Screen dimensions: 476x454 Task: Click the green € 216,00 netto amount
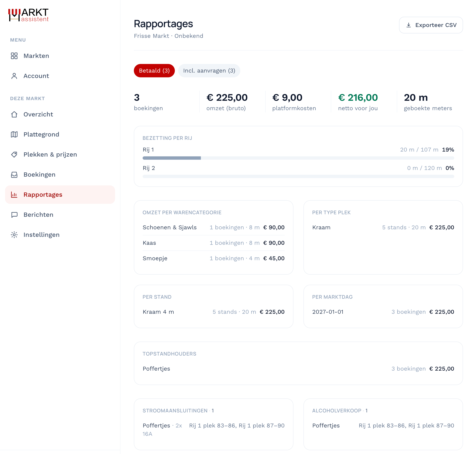(358, 98)
